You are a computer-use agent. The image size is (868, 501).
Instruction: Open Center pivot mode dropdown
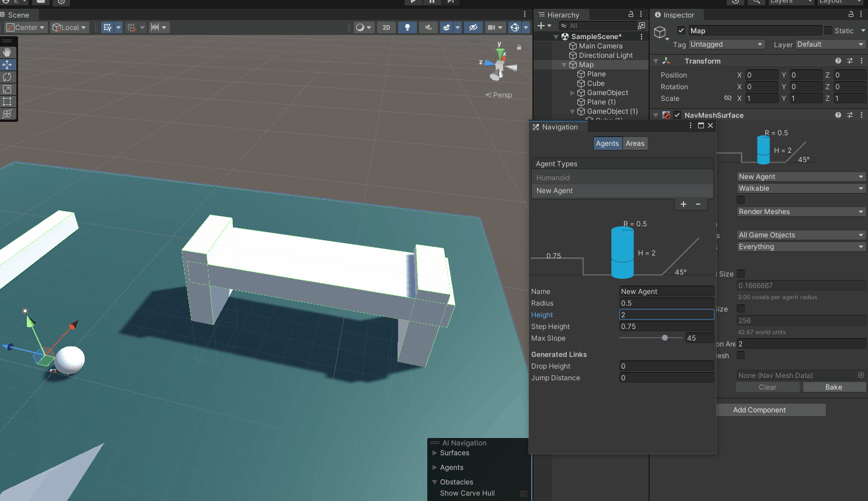[x=25, y=27]
